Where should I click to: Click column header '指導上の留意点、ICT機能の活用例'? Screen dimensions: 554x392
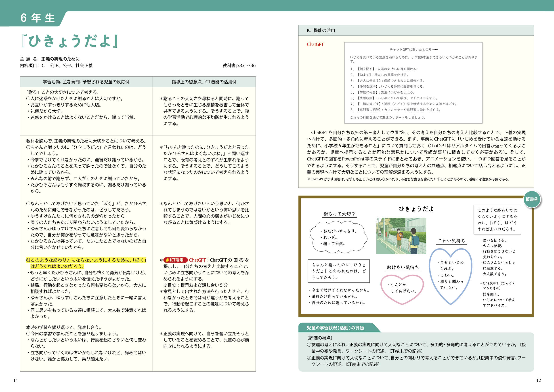click(x=204, y=82)
